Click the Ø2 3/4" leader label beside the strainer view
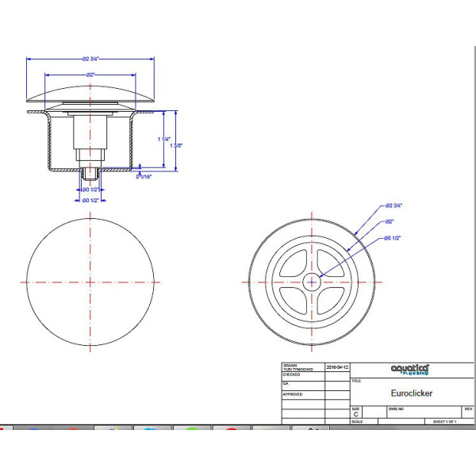476x476 pixels. (393, 205)
